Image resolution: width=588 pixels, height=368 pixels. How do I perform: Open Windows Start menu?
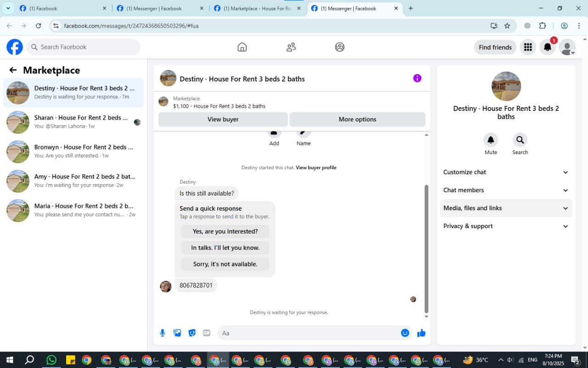[9, 360]
